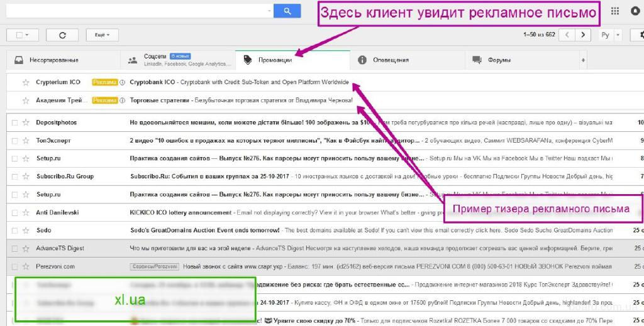
Task: Click the Форумы chat bubble icon
Action: click(x=477, y=60)
